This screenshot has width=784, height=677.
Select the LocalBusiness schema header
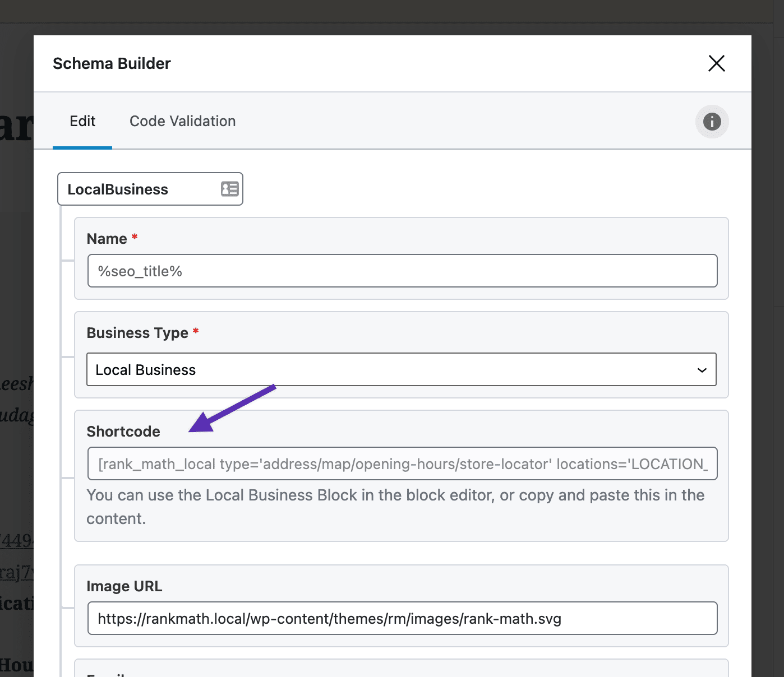(x=150, y=189)
